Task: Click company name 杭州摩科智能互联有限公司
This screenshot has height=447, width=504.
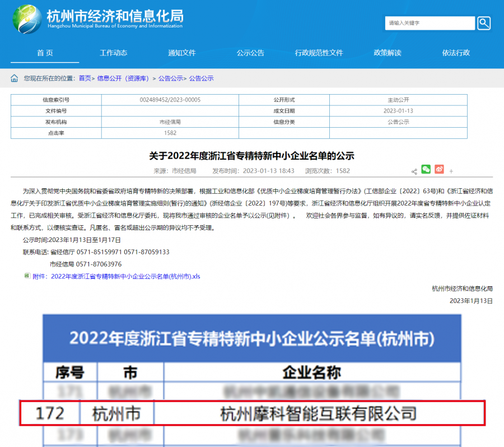Action: click(x=319, y=413)
